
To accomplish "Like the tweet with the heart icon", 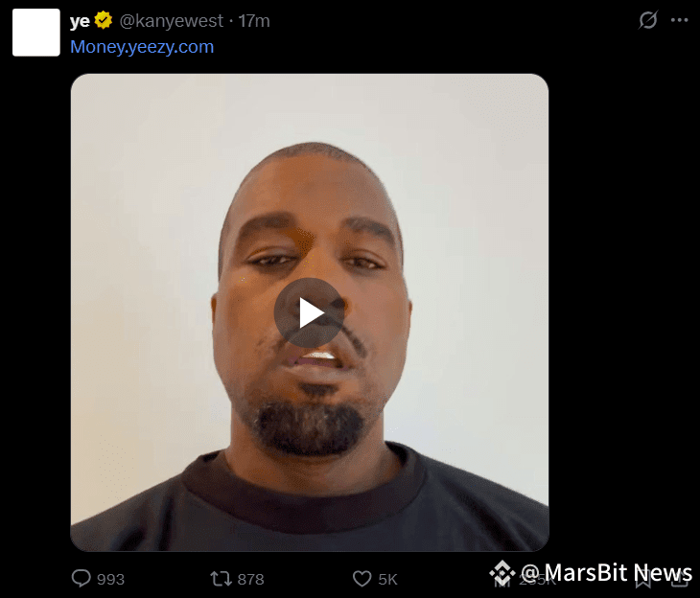I will [362, 579].
